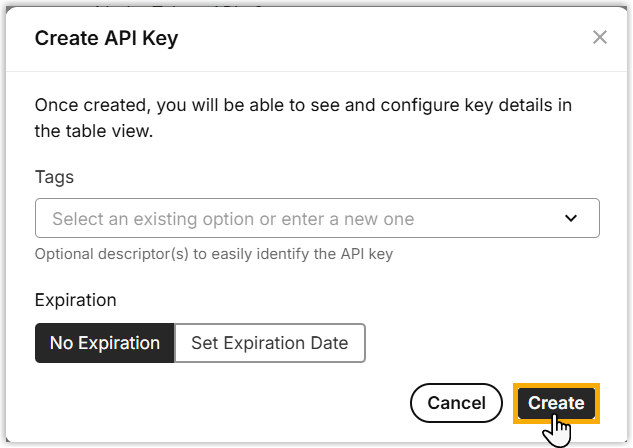
Task: Click the optional descriptor helper text
Action: click(214, 254)
